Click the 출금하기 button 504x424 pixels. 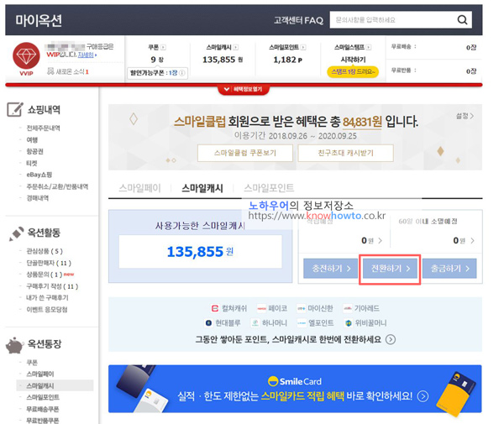point(449,268)
